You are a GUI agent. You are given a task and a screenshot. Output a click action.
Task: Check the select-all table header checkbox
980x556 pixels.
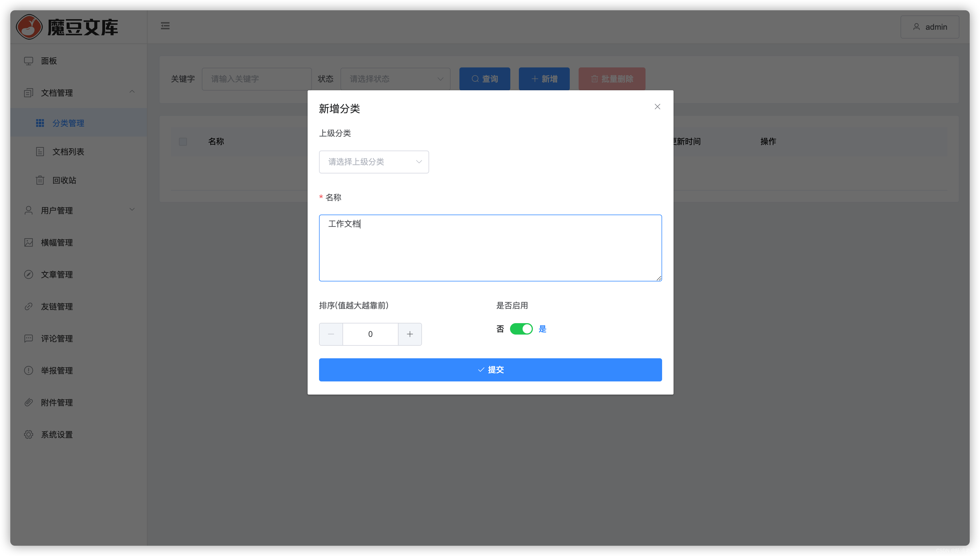[183, 142]
